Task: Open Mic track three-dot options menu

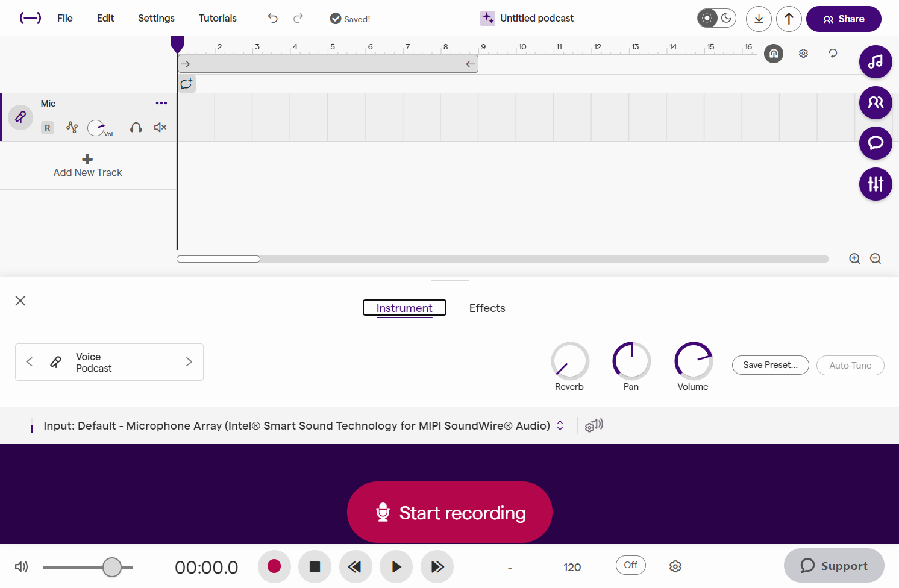Action: [161, 103]
